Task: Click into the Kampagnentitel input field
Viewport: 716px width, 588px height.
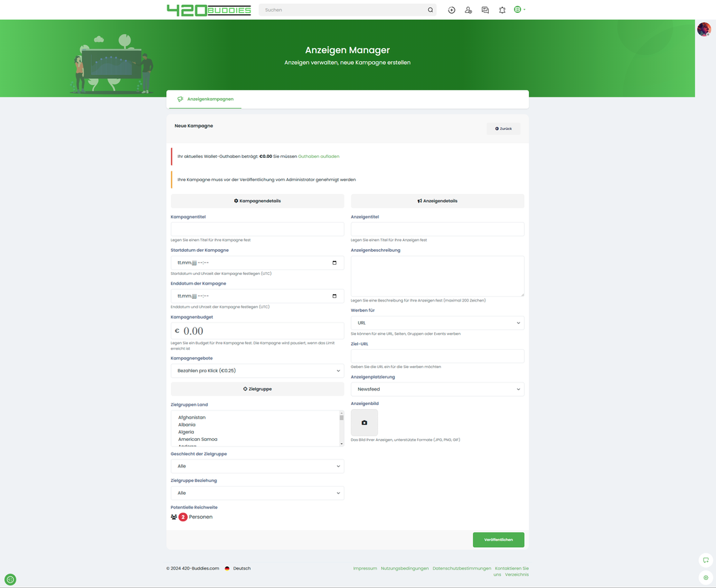Action: point(257,229)
